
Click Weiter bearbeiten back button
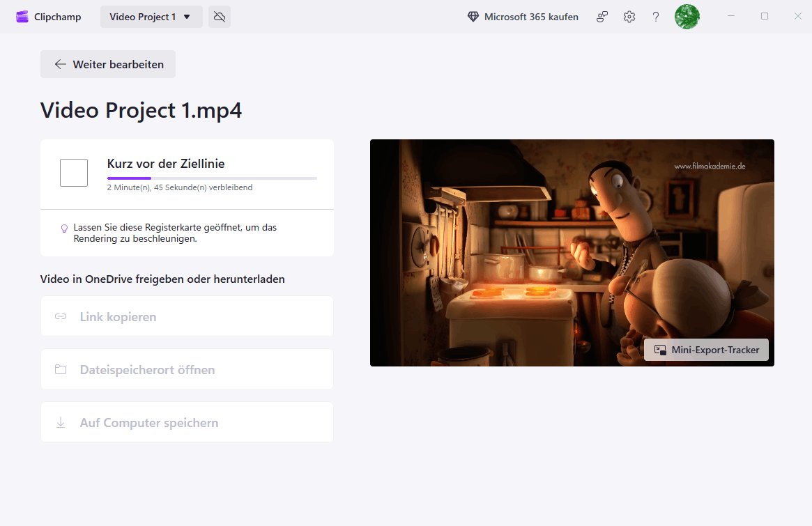[x=108, y=64]
